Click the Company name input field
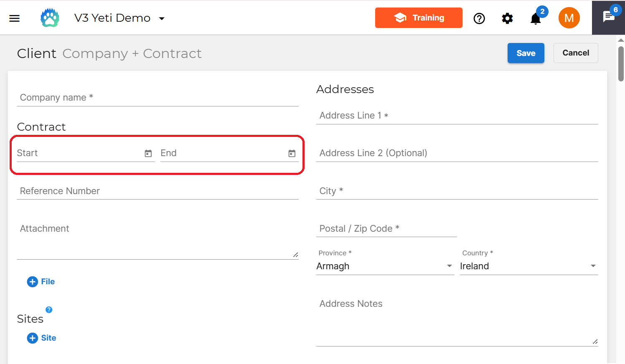625x364 pixels. tap(158, 97)
